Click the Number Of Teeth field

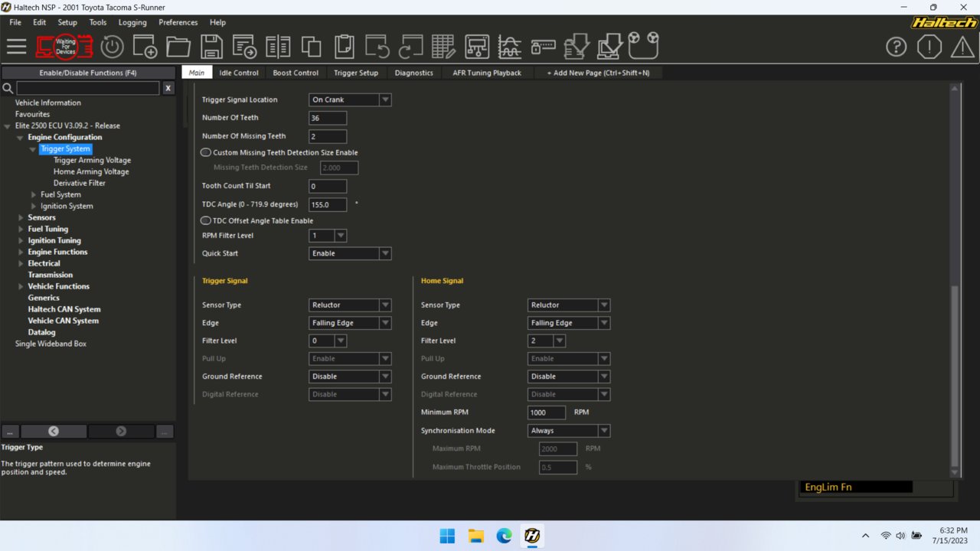click(328, 118)
